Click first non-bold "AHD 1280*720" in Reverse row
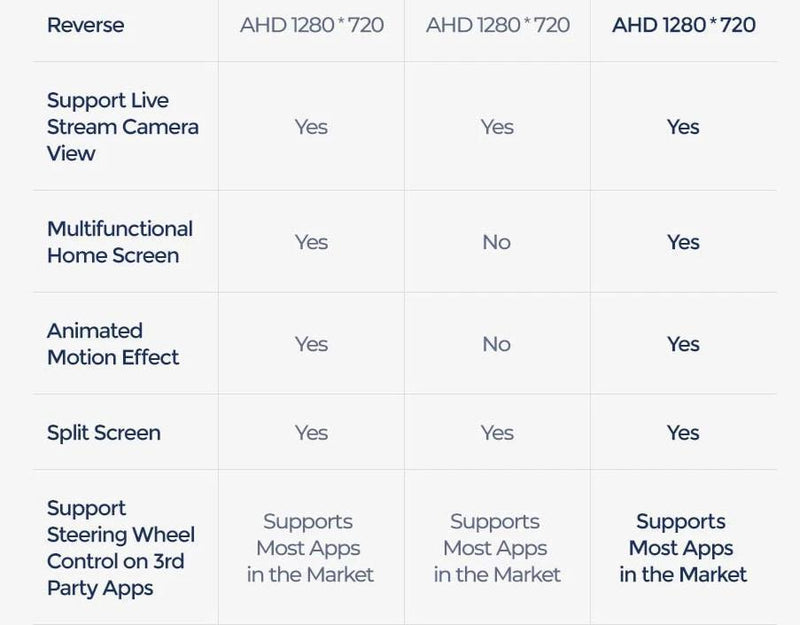 [x=311, y=25]
